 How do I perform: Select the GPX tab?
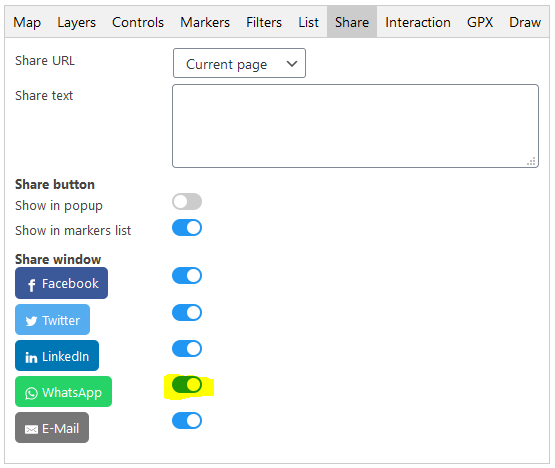coord(480,22)
